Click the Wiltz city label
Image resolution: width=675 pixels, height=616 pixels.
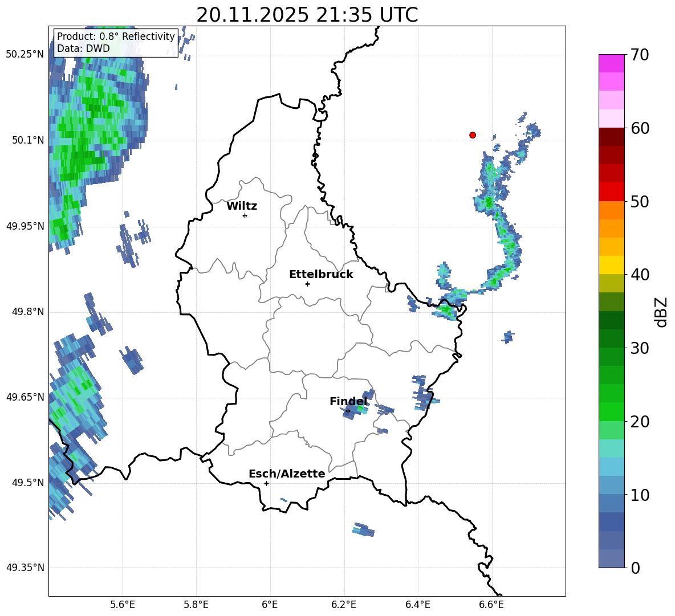tap(242, 206)
